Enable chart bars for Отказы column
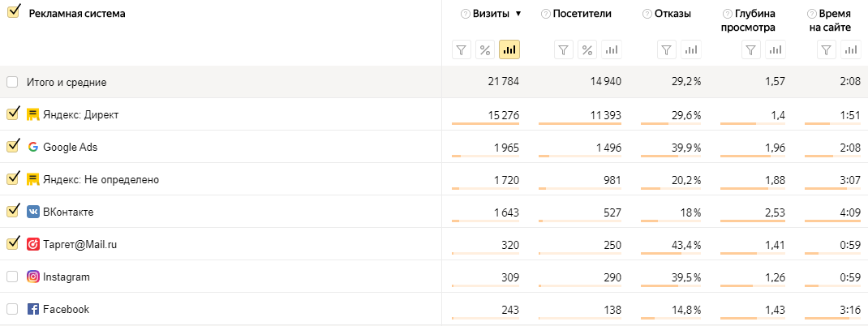The width and height of the screenshot is (868, 326). [x=690, y=50]
